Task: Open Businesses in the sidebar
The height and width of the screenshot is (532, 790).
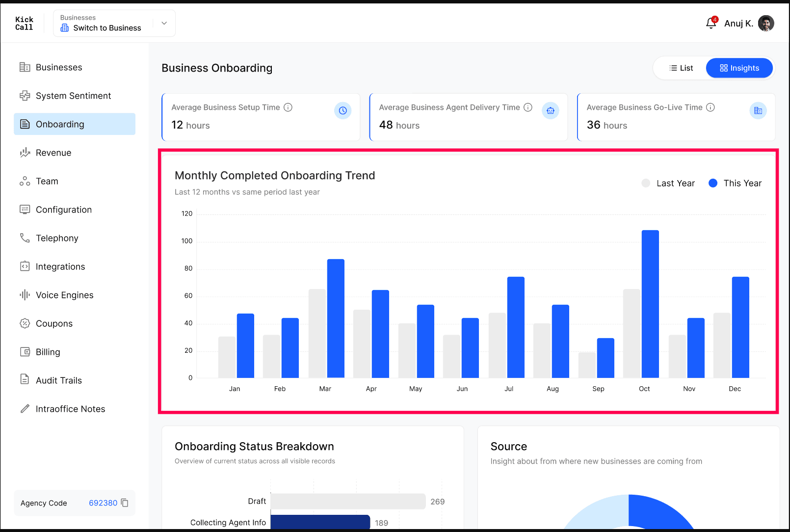Action: (75, 67)
